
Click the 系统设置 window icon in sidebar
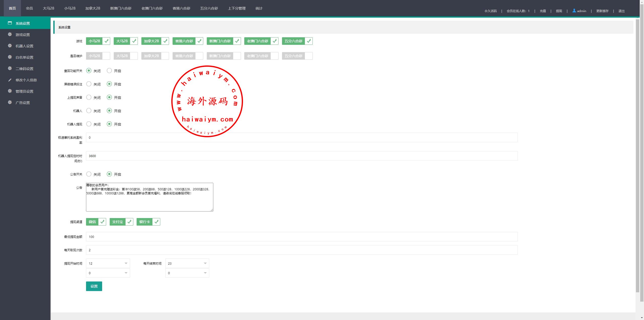coord(10,23)
